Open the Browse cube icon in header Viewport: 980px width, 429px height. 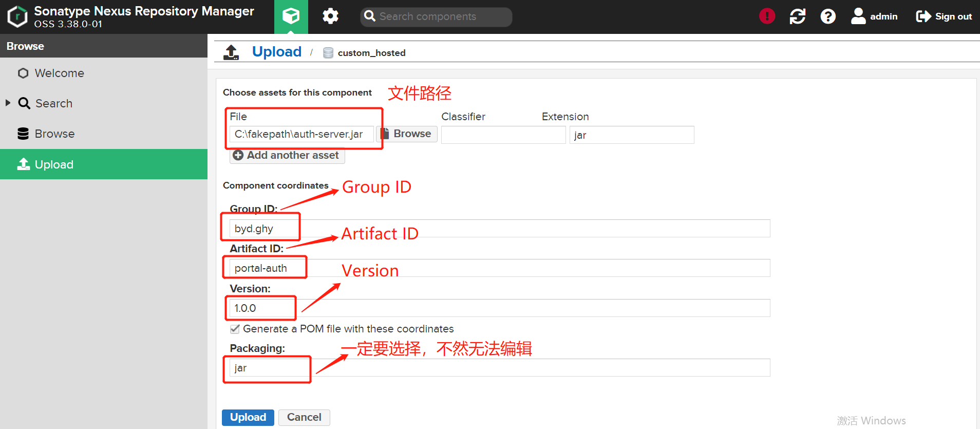(x=291, y=16)
